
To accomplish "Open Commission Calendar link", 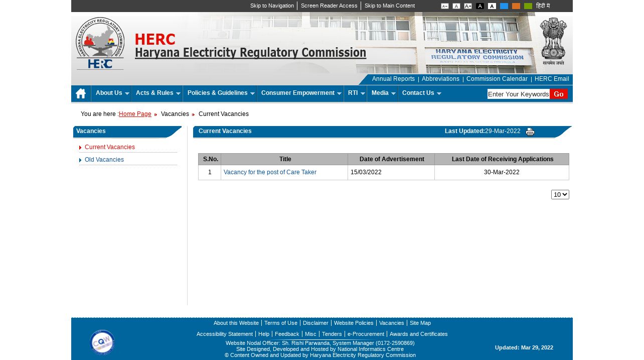I will 497,79.
